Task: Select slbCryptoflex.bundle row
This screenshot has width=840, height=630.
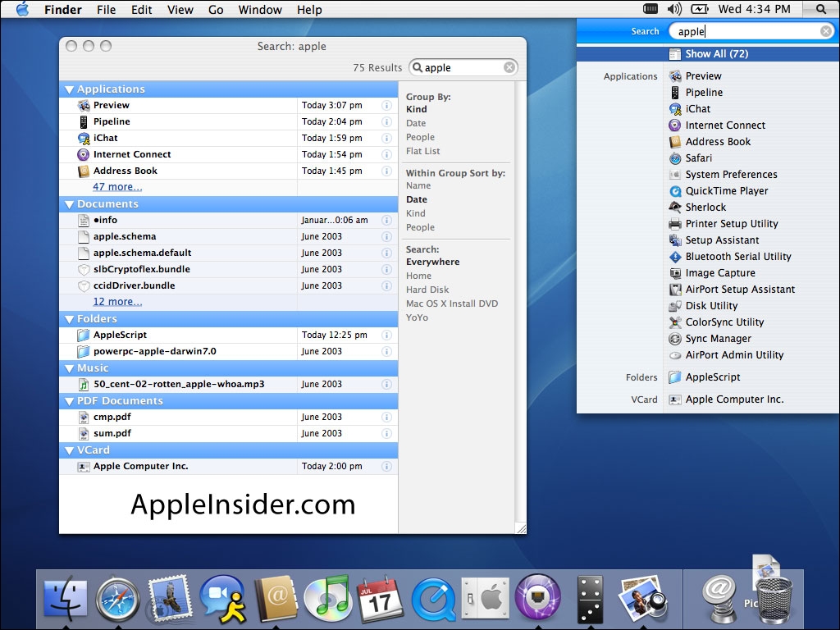Action: point(229,269)
